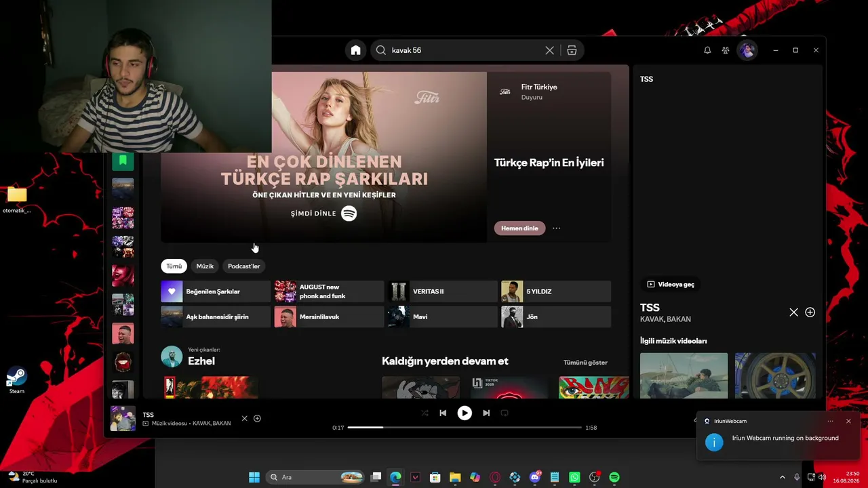Open Opera GX from the taskbar
This screenshot has width=868, height=488.
[x=495, y=477]
